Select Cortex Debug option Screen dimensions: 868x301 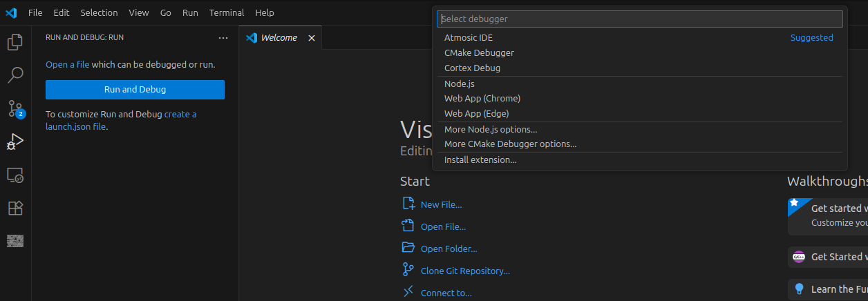click(x=640, y=68)
